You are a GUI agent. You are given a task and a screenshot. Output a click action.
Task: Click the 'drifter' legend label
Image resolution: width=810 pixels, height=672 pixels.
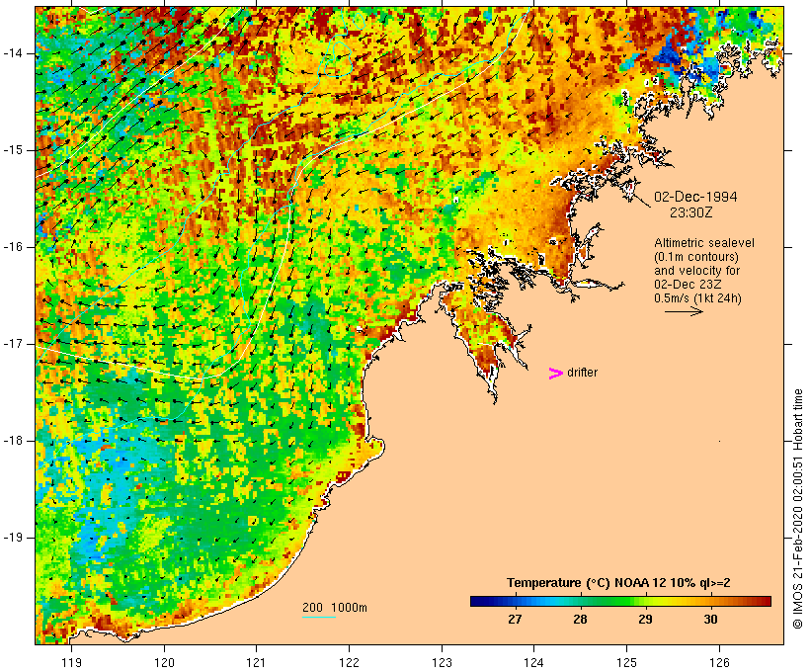tap(582, 373)
